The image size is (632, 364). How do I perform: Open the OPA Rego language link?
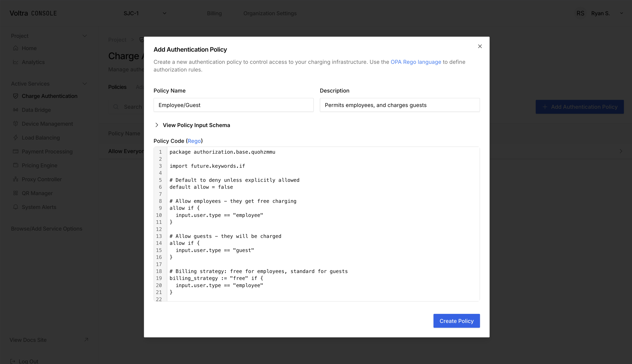click(x=416, y=62)
